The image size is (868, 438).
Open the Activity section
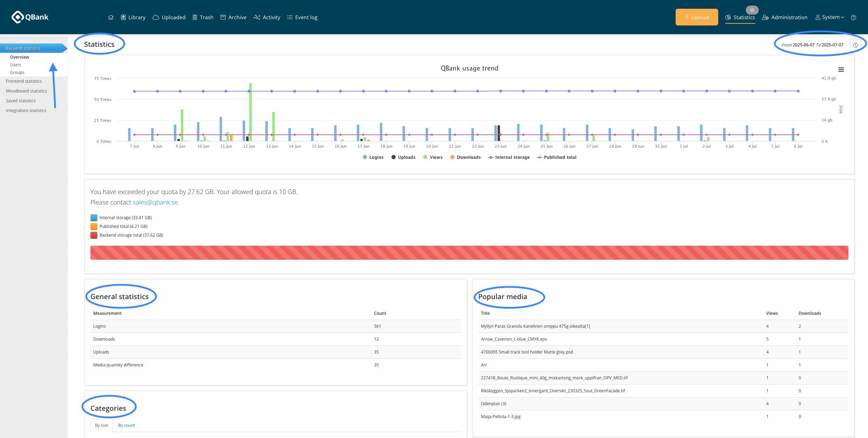267,17
